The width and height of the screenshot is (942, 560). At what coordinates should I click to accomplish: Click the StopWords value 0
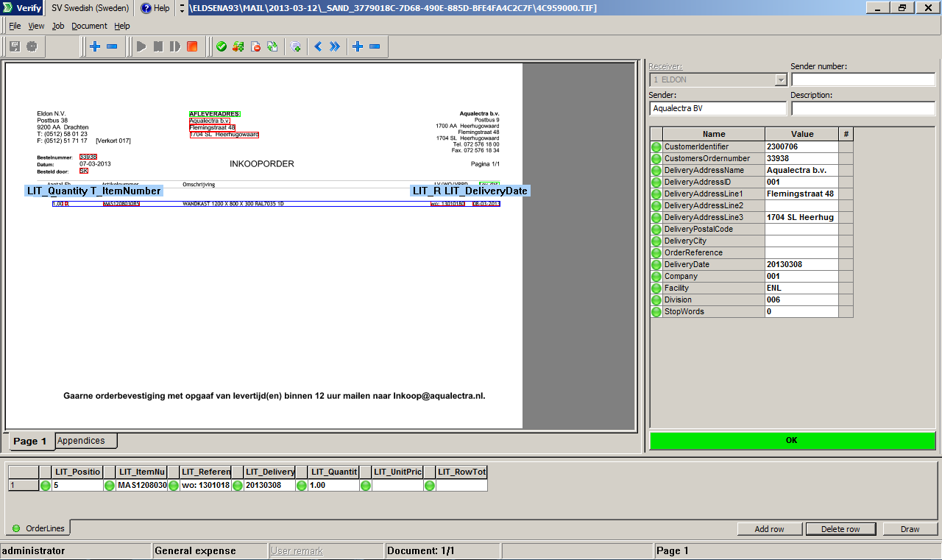801,311
